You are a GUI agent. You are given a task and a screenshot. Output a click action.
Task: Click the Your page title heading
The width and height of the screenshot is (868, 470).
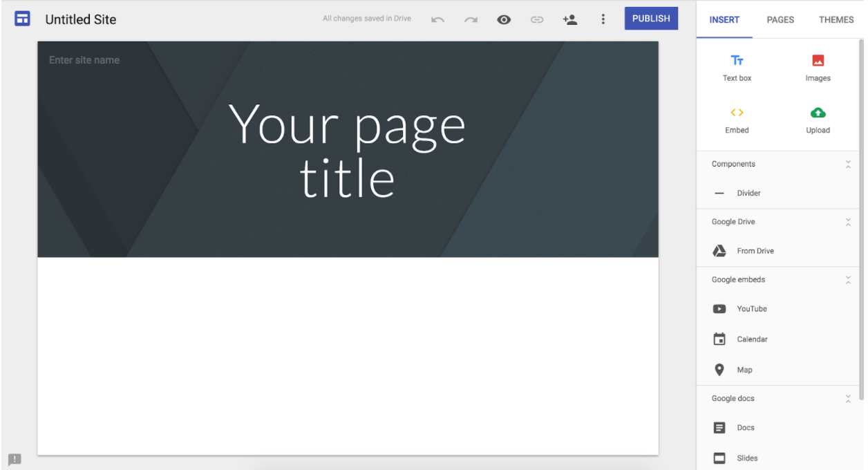(348, 151)
